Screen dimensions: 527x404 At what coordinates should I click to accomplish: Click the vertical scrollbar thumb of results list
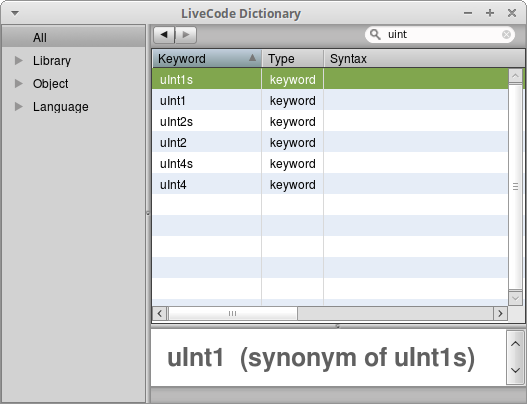[x=515, y=187]
